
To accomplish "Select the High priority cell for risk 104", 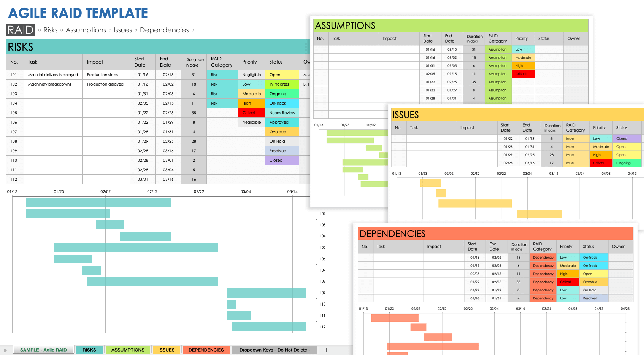I will (251, 103).
